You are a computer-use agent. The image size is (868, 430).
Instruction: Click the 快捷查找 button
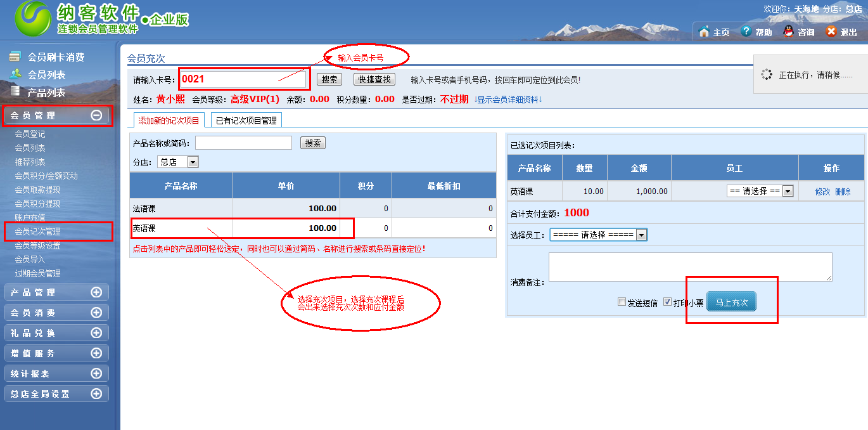374,80
